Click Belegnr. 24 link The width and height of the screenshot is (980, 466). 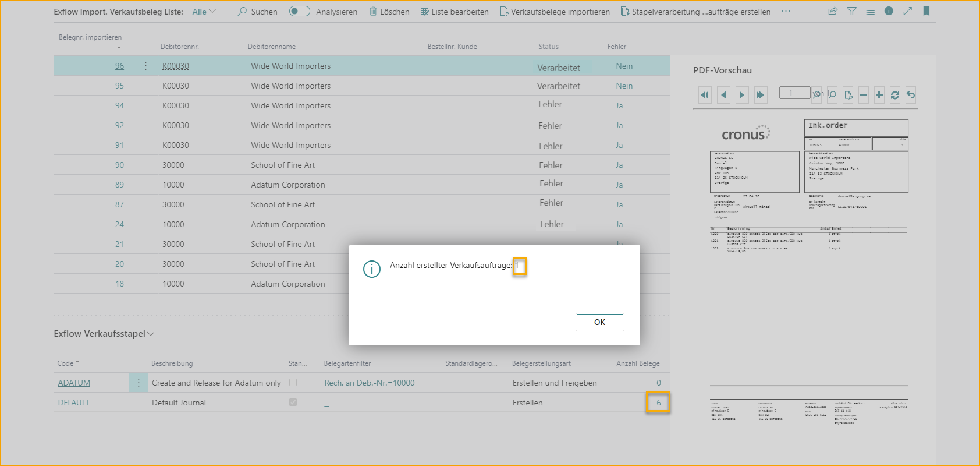(119, 224)
